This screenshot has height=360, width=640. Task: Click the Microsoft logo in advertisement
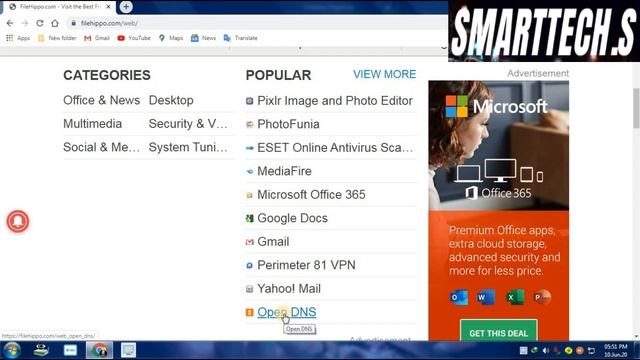click(496, 107)
